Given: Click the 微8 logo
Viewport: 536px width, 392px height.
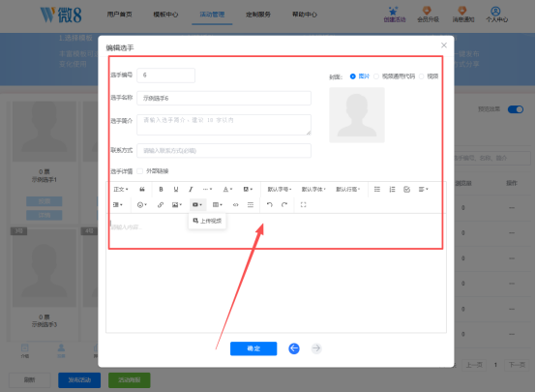Looking at the screenshot, I should click(61, 15).
